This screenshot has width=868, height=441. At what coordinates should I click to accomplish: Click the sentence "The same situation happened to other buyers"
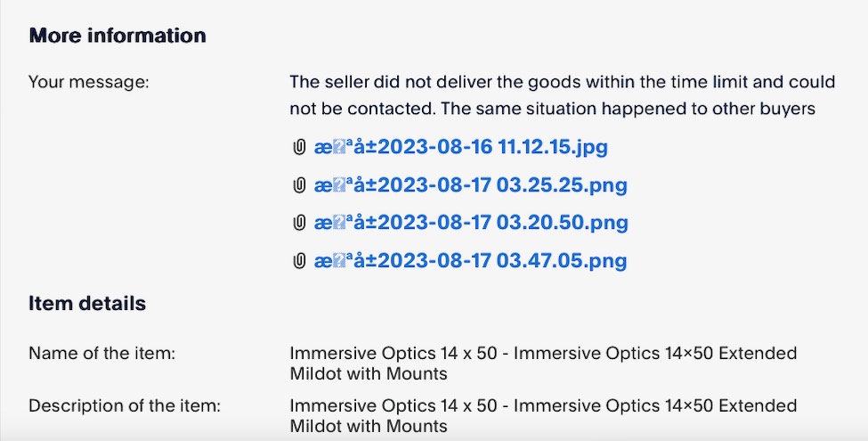pyautogui.click(x=629, y=109)
